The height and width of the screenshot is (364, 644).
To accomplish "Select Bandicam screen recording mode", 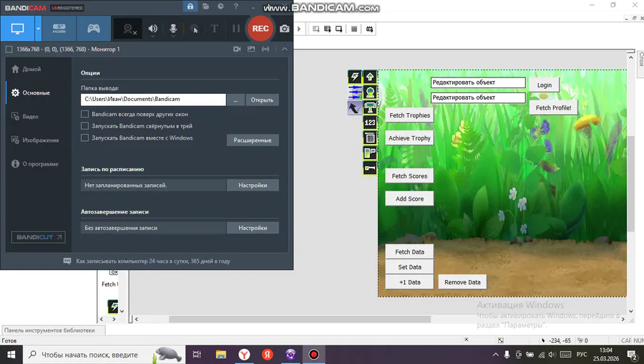I will [17, 29].
